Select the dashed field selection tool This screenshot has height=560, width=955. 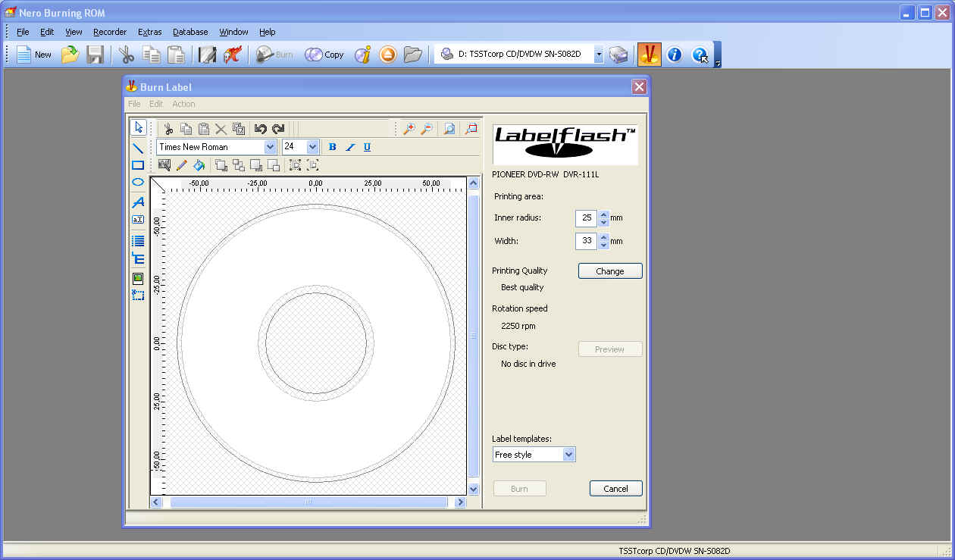(138, 295)
